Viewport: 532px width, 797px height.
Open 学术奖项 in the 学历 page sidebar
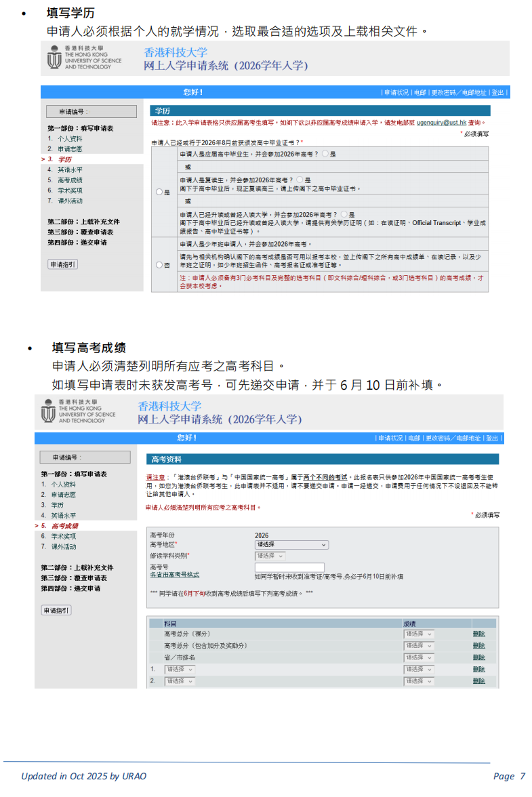(70, 190)
